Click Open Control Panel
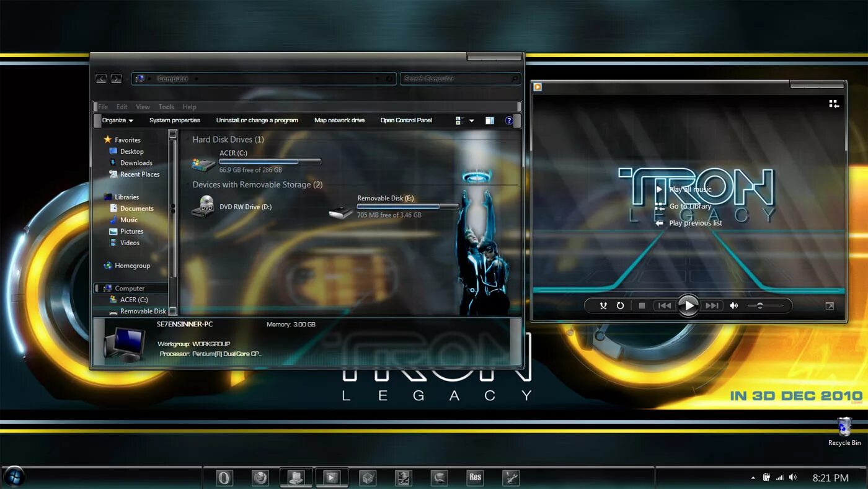Image resolution: width=868 pixels, height=489 pixels. point(406,120)
